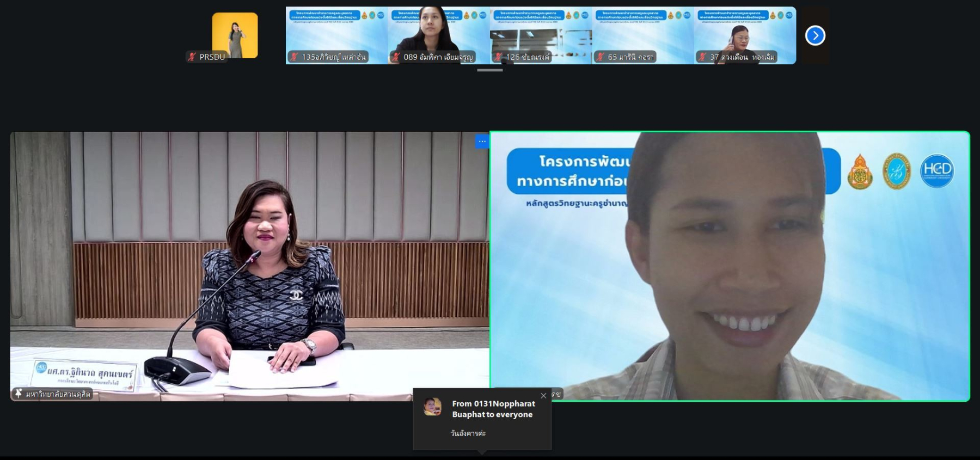Click the pin icon on the pinned video label
The height and width of the screenshot is (460, 980).
pyautogui.click(x=19, y=394)
